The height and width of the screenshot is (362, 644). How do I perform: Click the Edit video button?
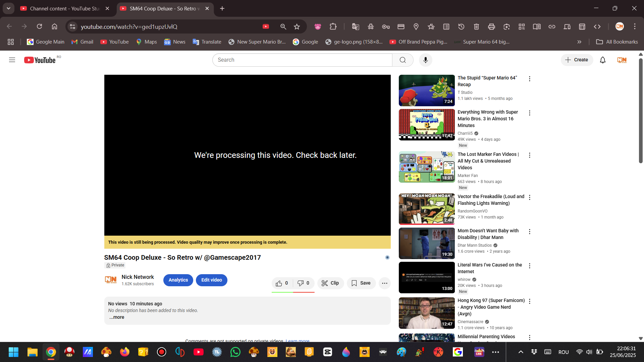pyautogui.click(x=212, y=280)
